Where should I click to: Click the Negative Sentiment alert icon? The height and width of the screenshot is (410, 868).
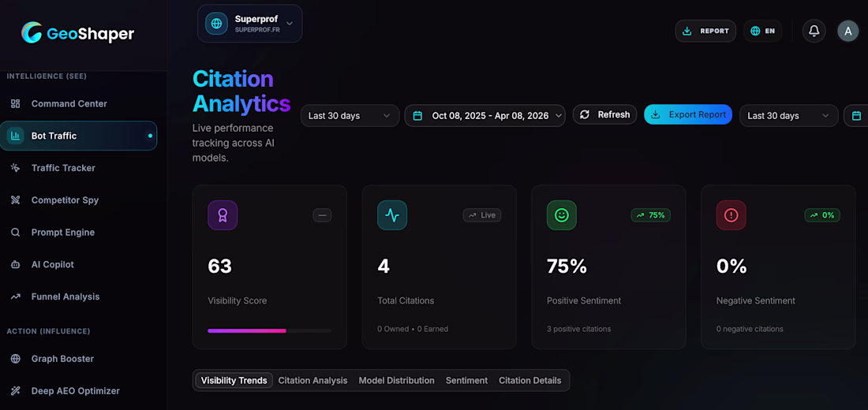[731, 215]
